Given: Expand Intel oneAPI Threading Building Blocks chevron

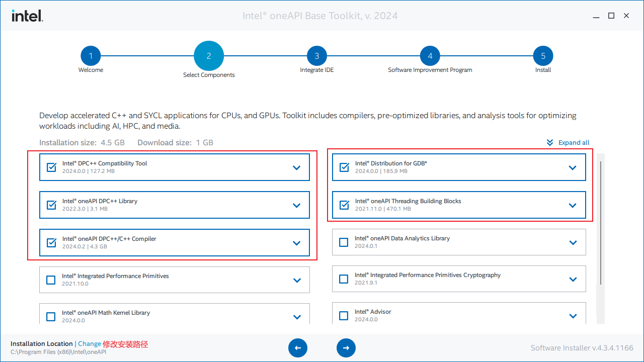Looking at the screenshot, I should click(x=573, y=205).
